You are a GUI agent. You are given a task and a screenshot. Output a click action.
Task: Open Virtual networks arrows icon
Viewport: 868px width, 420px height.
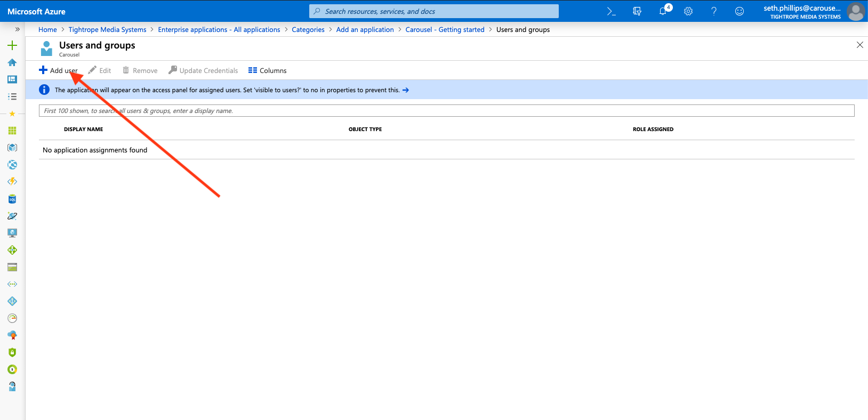tap(12, 284)
